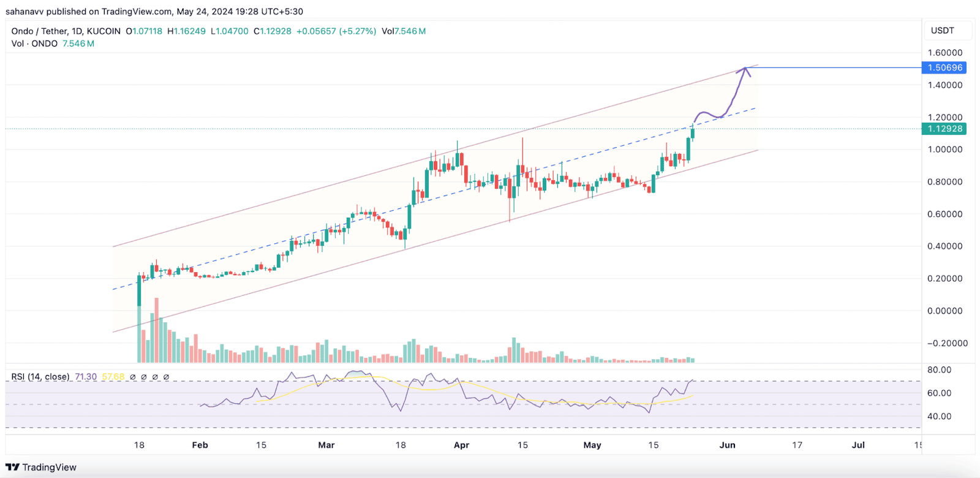The image size is (980, 478).
Task: Click the Jun label on the time axis
Action: click(727, 445)
